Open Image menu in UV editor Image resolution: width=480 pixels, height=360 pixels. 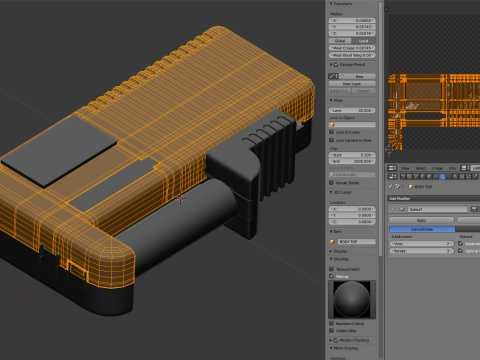(x=437, y=168)
